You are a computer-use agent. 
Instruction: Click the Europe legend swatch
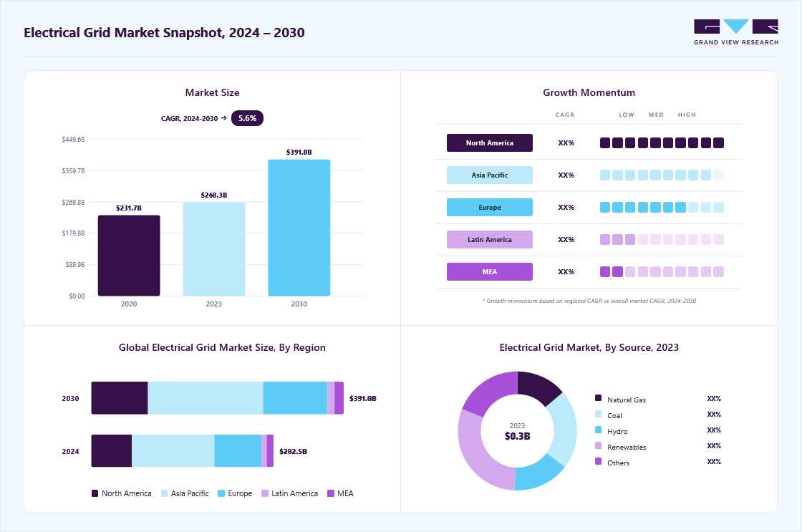point(221,493)
